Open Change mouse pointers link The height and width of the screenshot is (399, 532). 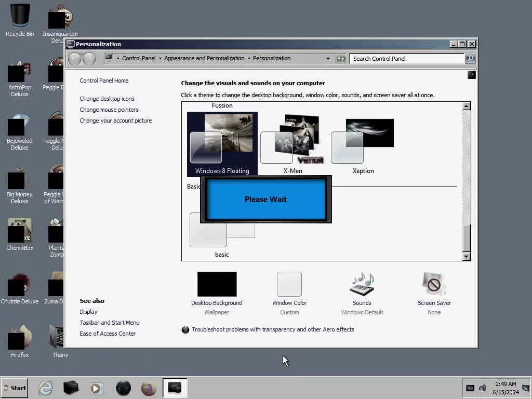click(109, 110)
